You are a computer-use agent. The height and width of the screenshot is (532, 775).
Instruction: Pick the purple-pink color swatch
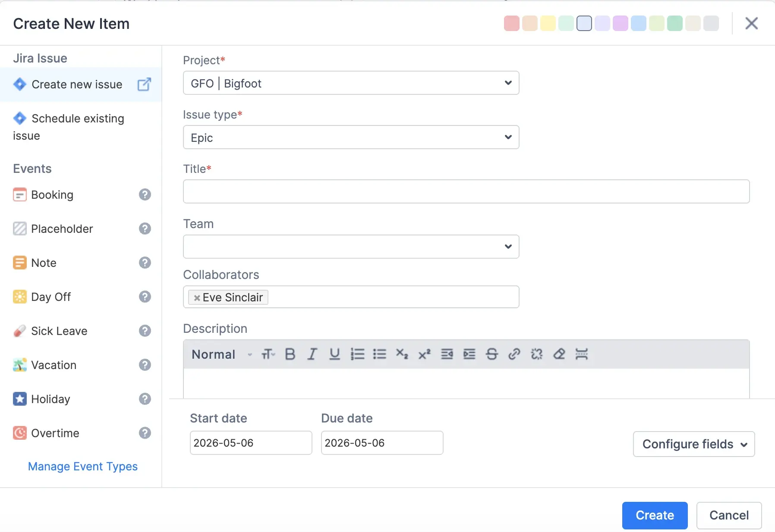[621, 23]
